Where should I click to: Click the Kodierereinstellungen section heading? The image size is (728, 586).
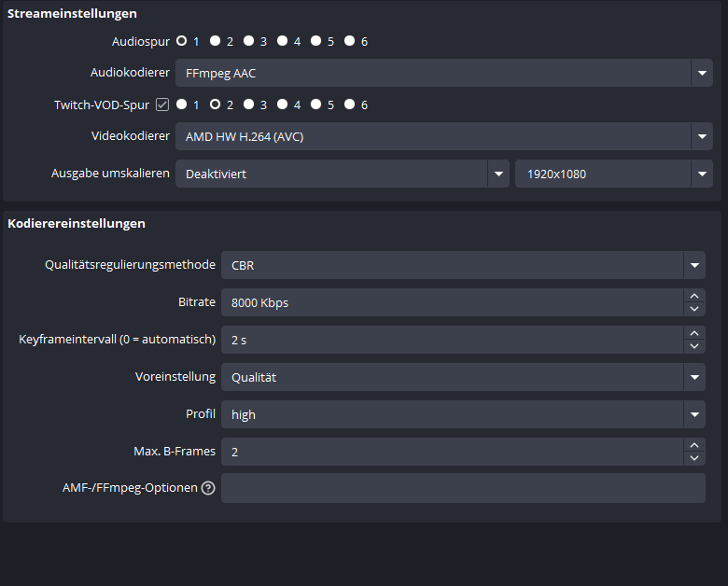pyautogui.click(x=77, y=223)
